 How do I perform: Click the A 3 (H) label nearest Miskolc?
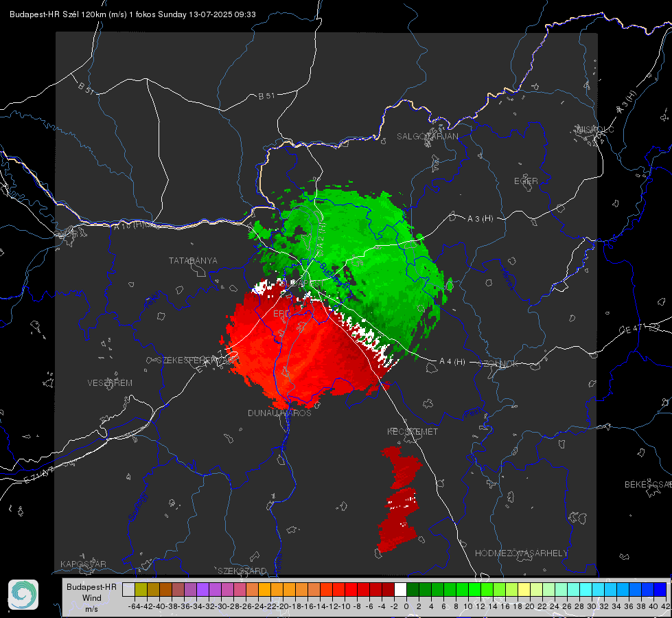[x=627, y=102]
